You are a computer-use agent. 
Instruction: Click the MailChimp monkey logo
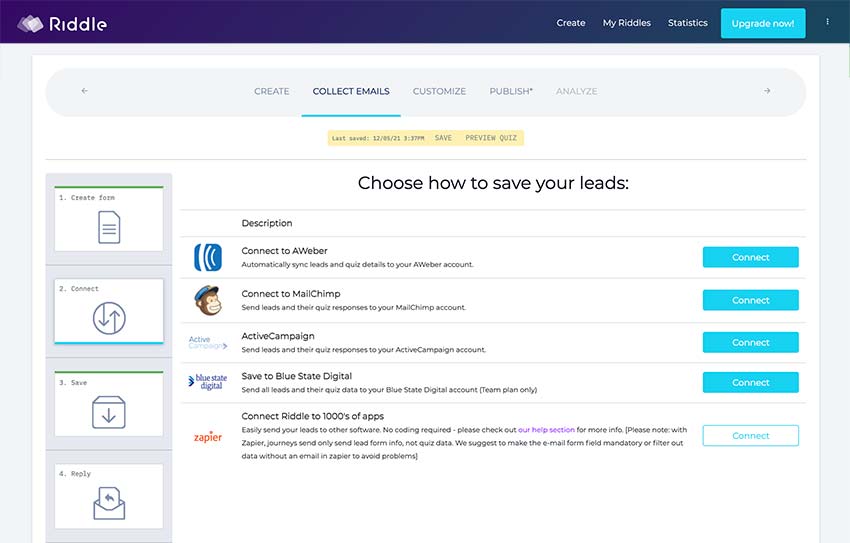click(x=208, y=300)
